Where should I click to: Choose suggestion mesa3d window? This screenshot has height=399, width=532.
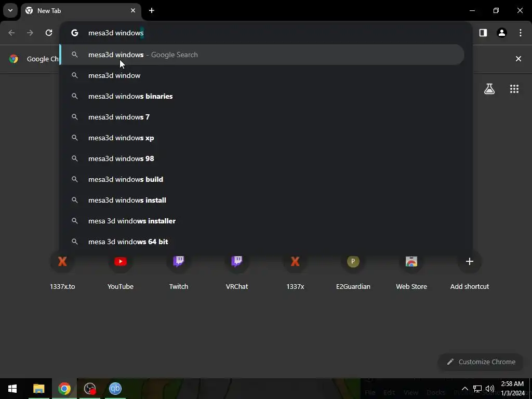262,75
